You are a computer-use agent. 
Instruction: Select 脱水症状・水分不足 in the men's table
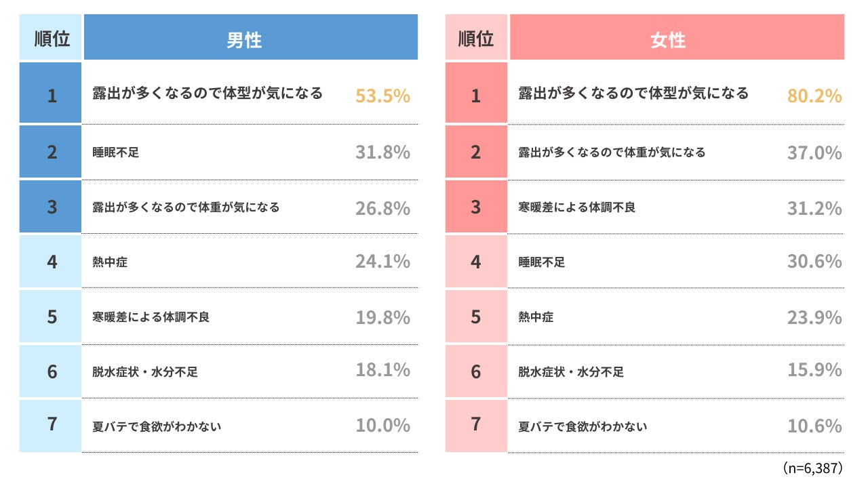point(145,371)
